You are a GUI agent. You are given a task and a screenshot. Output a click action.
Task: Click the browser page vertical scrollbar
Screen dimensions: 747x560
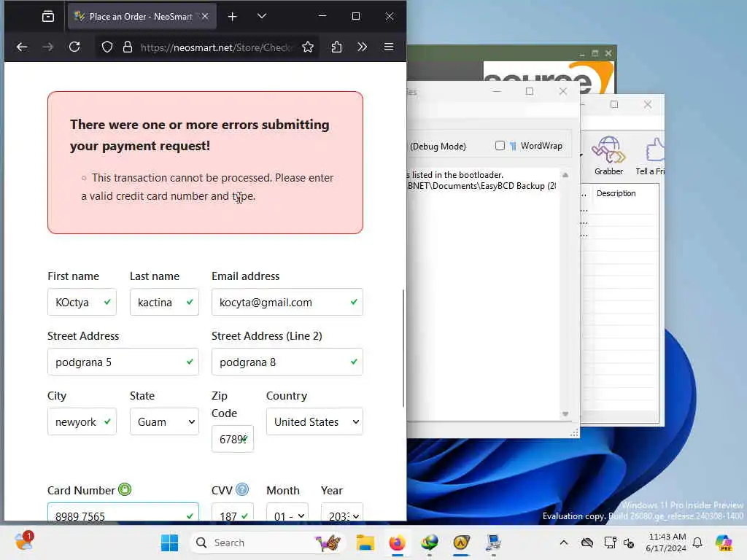pyautogui.click(x=403, y=348)
